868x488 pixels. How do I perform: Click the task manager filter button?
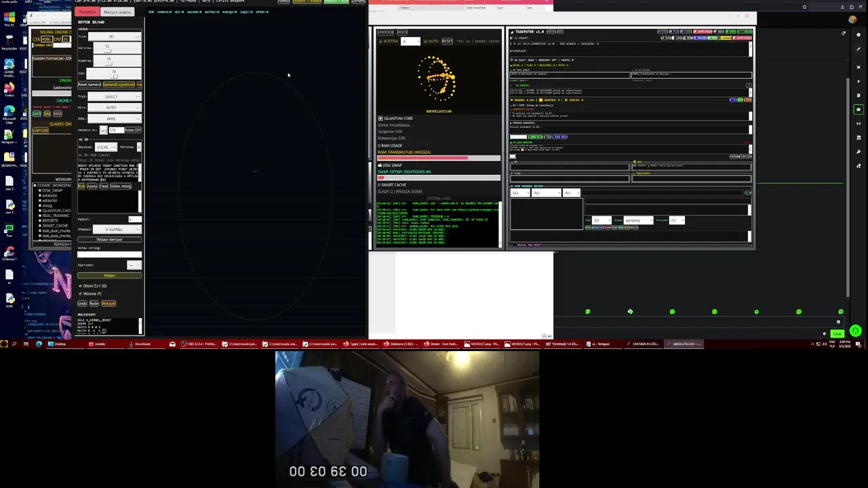pos(747,192)
